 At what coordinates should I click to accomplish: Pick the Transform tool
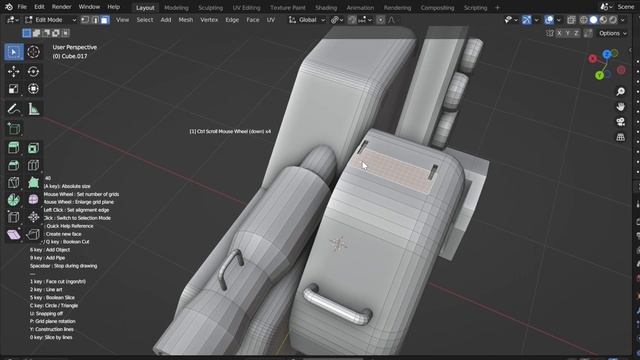tap(33, 89)
